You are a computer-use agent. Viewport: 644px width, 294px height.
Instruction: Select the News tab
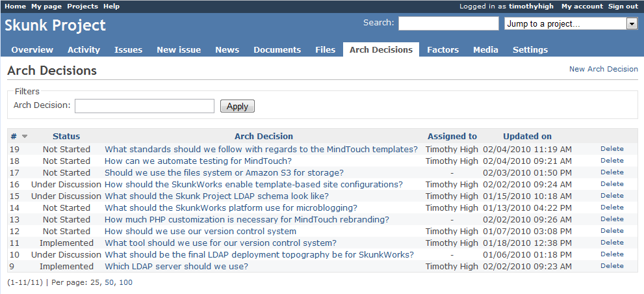(227, 49)
